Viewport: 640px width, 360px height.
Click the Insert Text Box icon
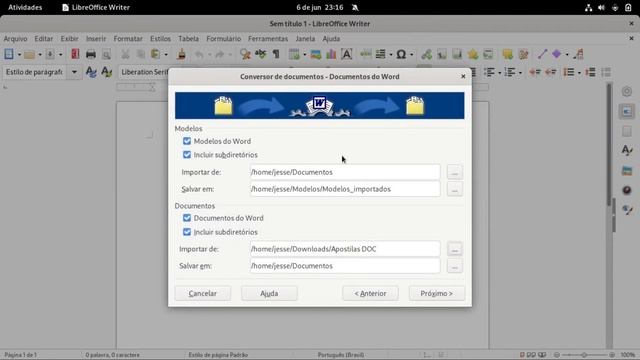pos(347,54)
